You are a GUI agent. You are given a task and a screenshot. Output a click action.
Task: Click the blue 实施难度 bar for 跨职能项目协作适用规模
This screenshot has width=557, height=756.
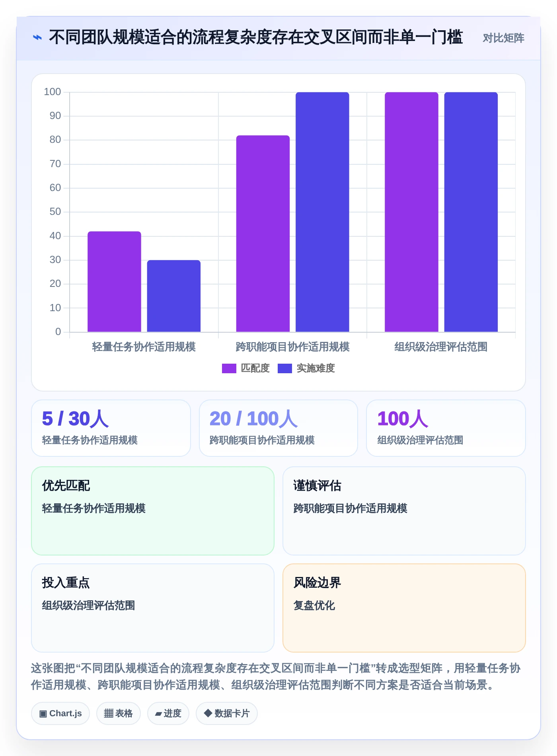click(322, 212)
